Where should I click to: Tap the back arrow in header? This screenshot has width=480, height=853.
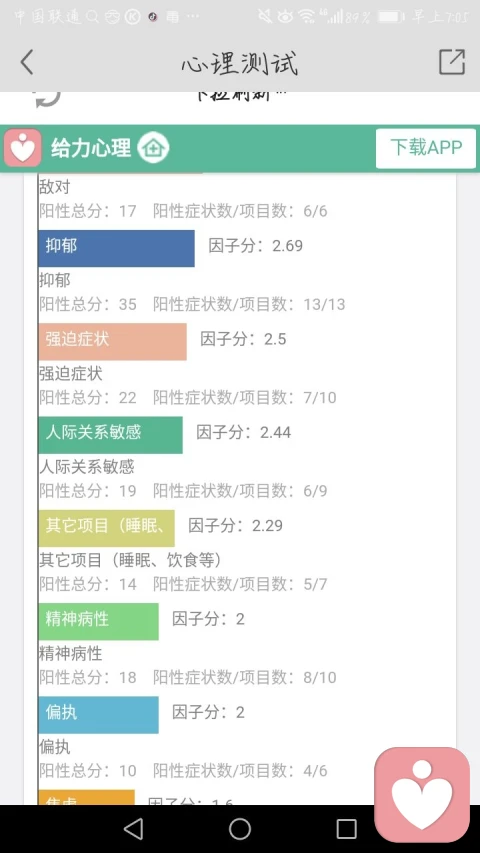(x=27, y=62)
